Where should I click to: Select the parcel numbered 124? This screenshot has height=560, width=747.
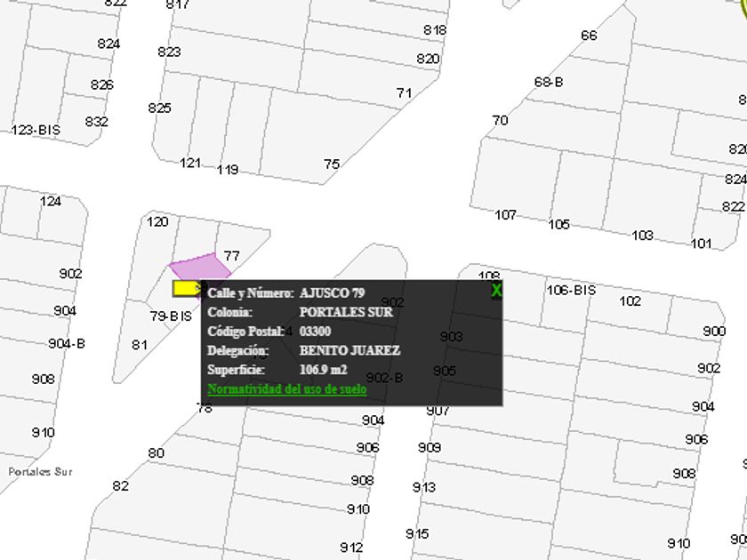tap(51, 201)
